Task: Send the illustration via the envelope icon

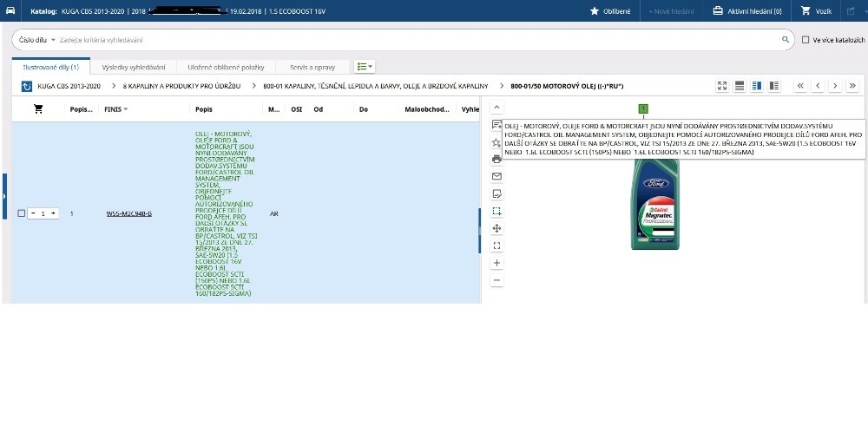Action: (496, 176)
